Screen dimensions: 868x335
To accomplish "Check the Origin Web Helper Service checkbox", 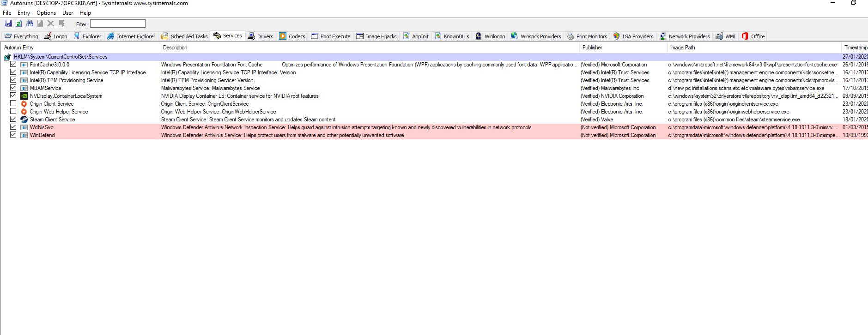I will click(13, 111).
